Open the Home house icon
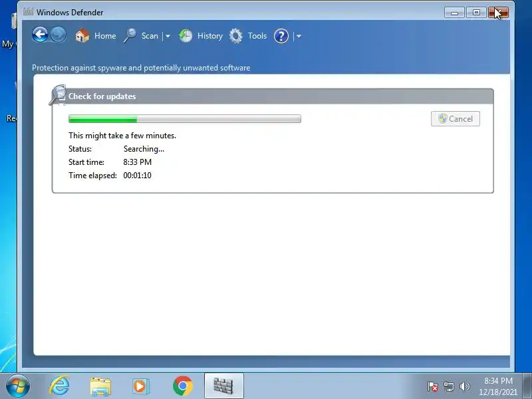 pos(82,36)
